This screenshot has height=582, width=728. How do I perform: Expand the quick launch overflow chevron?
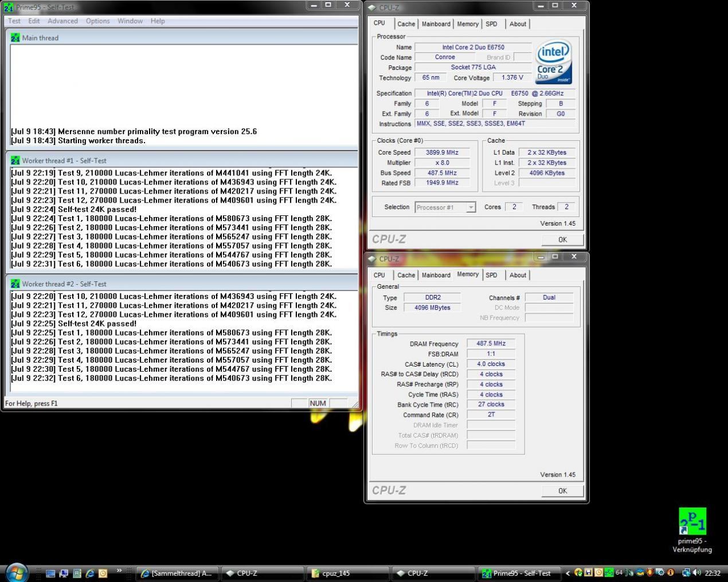pos(119,571)
